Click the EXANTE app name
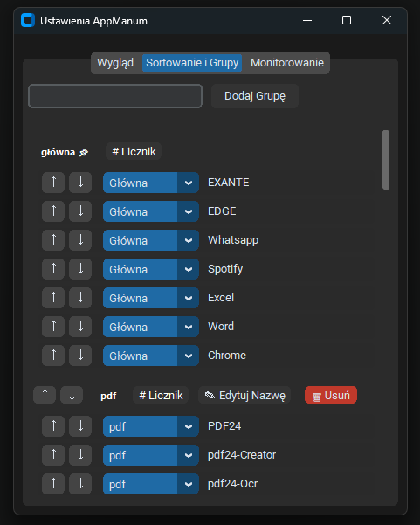420x525 pixels. pyautogui.click(x=229, y=183)
